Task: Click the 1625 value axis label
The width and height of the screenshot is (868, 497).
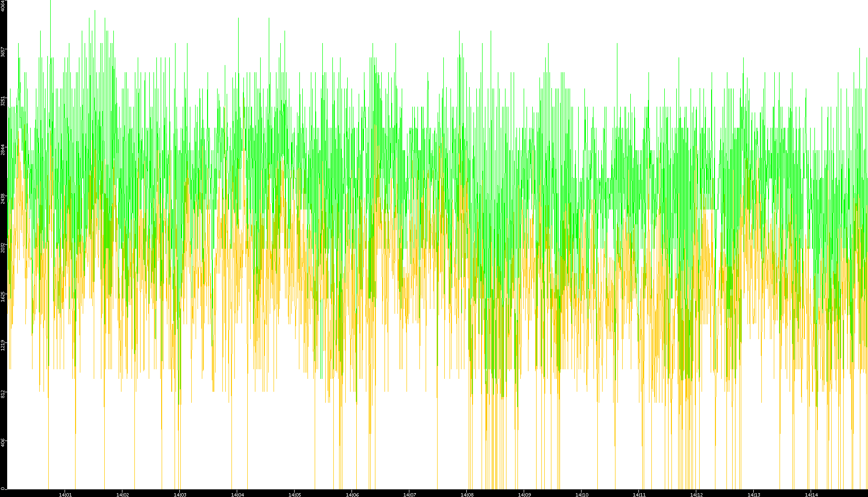Action: point(3,296)
